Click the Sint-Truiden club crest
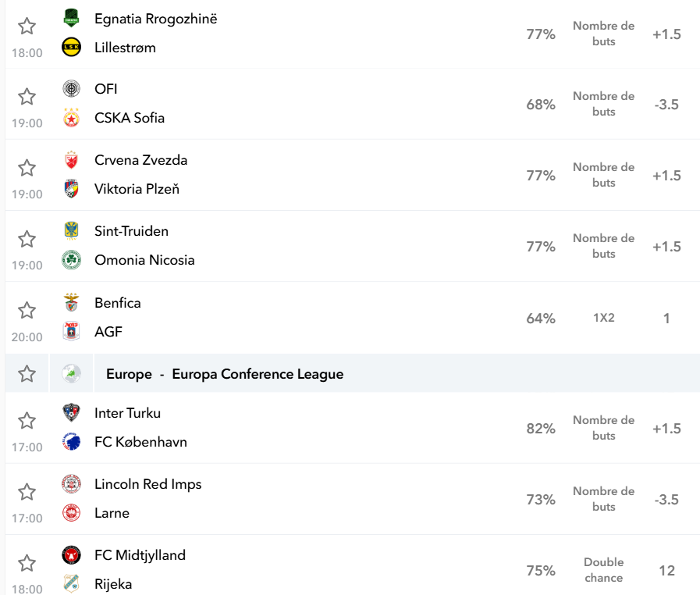 pos(72,230)
